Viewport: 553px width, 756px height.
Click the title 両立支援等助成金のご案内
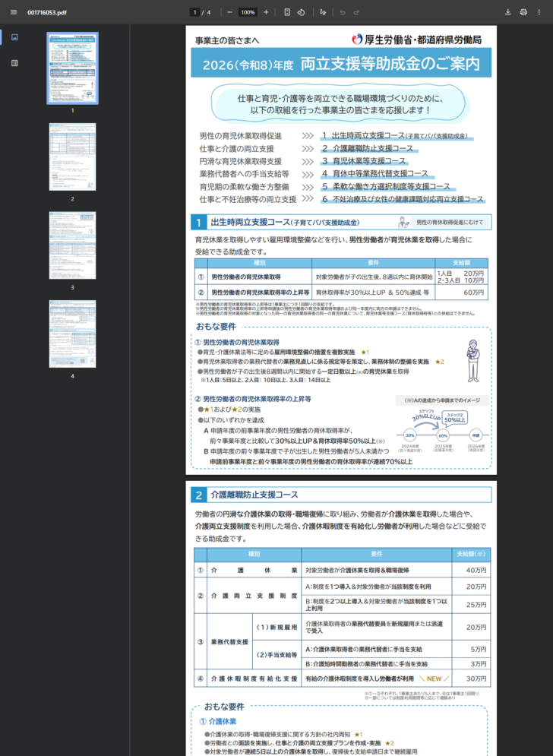point(390,64)
